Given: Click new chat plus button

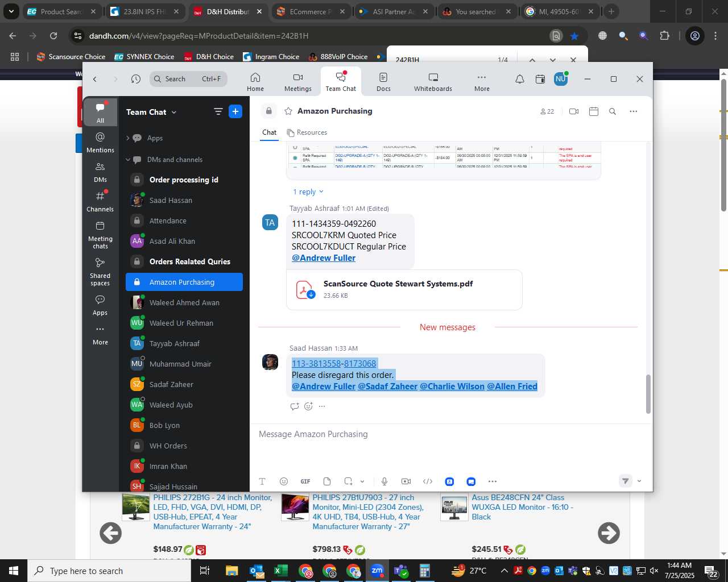Looking at the screenshot, I should [235, 111].
